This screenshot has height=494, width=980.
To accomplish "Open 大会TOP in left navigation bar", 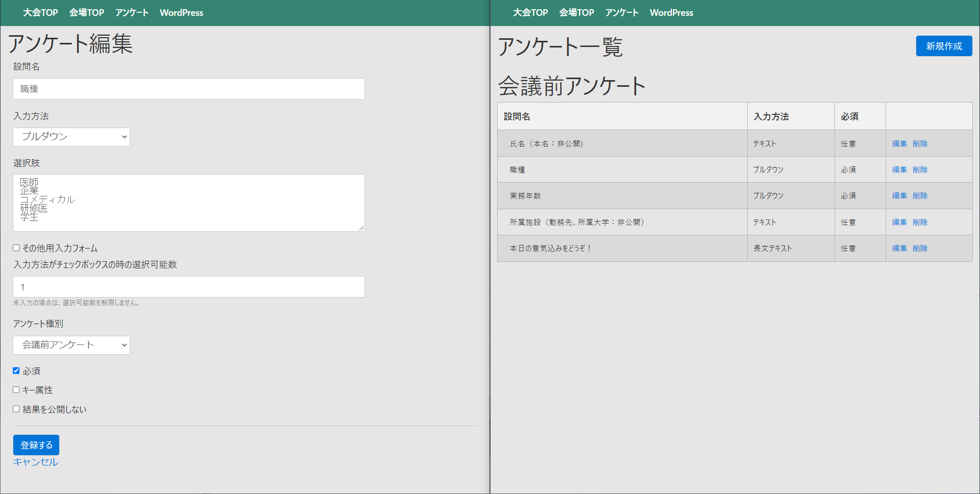I will coord(40,13).
